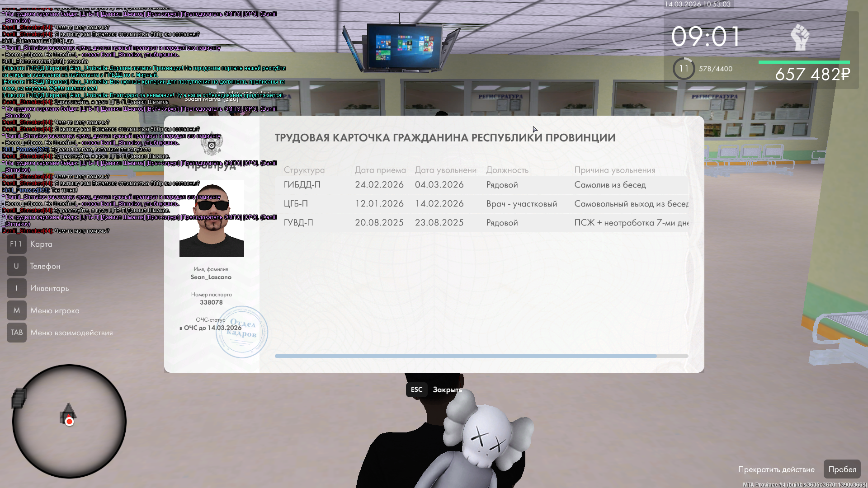Click the F11 key icon for Карта
The height and width of the screenshot is (488, 868).
(16, 244)
